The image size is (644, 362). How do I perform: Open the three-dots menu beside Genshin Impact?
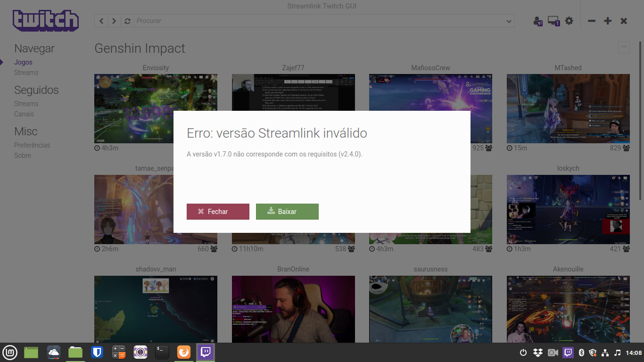[624, 47]
